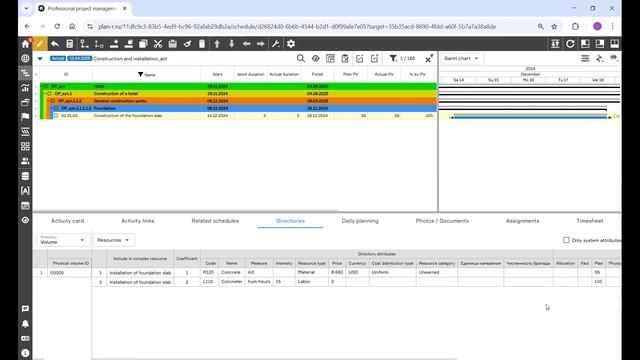Switch to the Activity card tab

pos(67,221)
